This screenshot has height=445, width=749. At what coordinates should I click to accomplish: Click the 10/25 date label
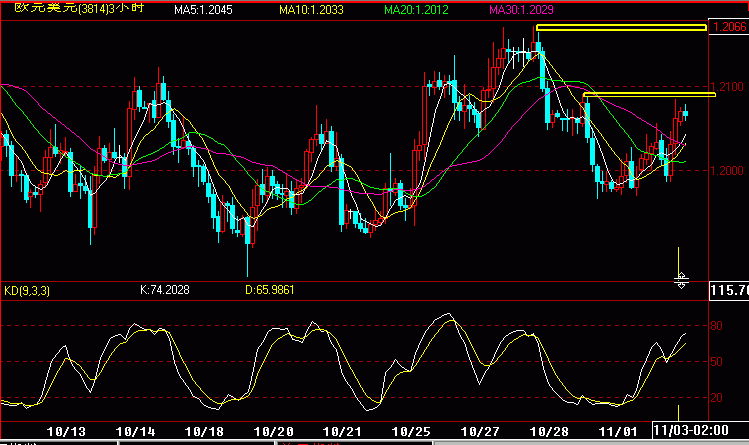click(411, 432)
